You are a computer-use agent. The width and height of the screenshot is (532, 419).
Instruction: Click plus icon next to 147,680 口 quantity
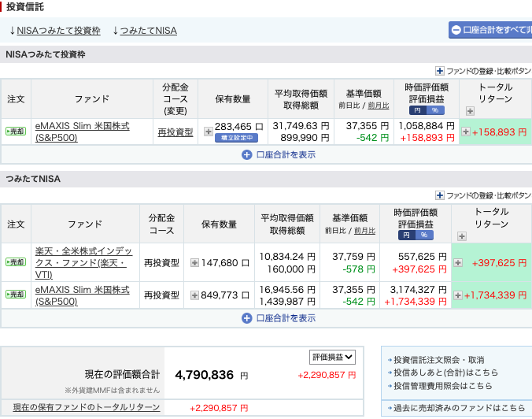194,262
